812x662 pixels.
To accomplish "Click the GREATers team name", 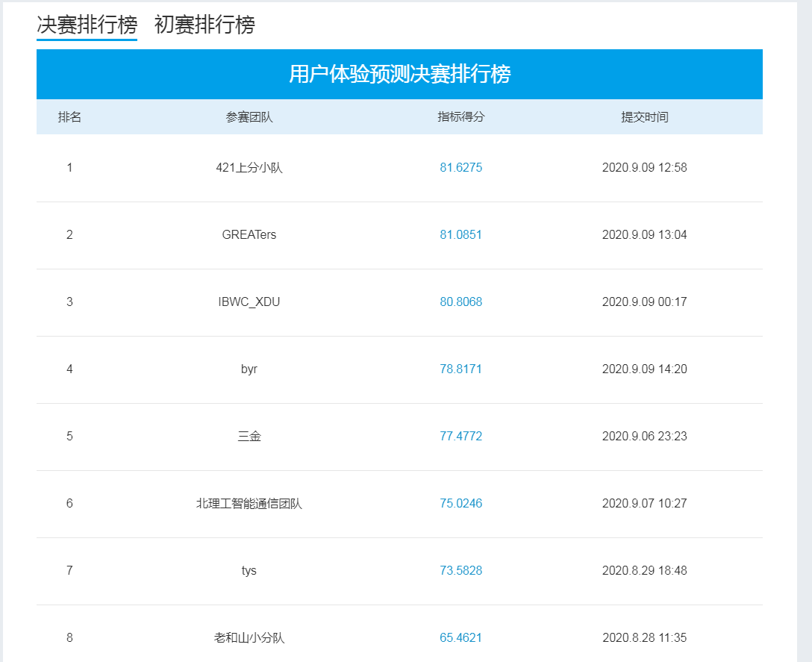I will [x=249, y=235].
